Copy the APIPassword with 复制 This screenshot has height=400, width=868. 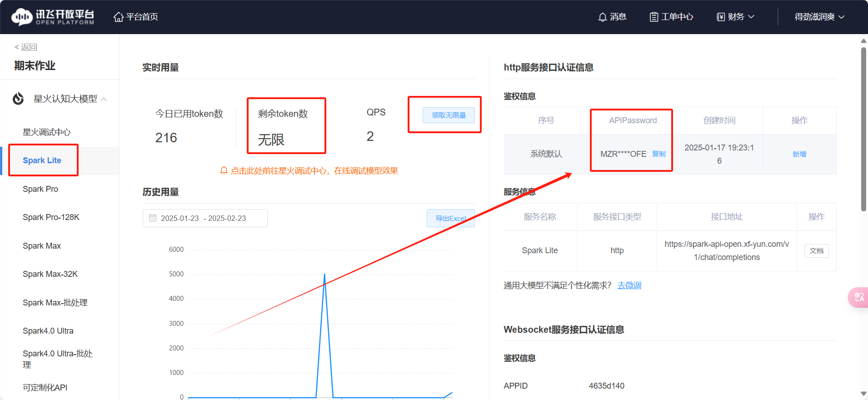point(658,154)
